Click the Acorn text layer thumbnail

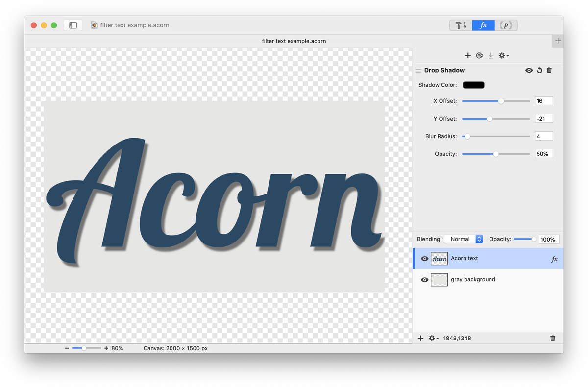tap(439, 259)
